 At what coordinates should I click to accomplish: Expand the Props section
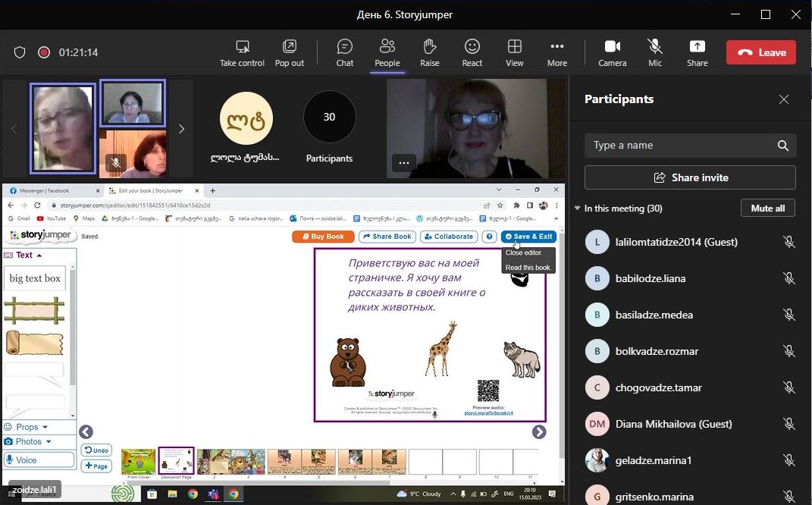coord(26,428)
